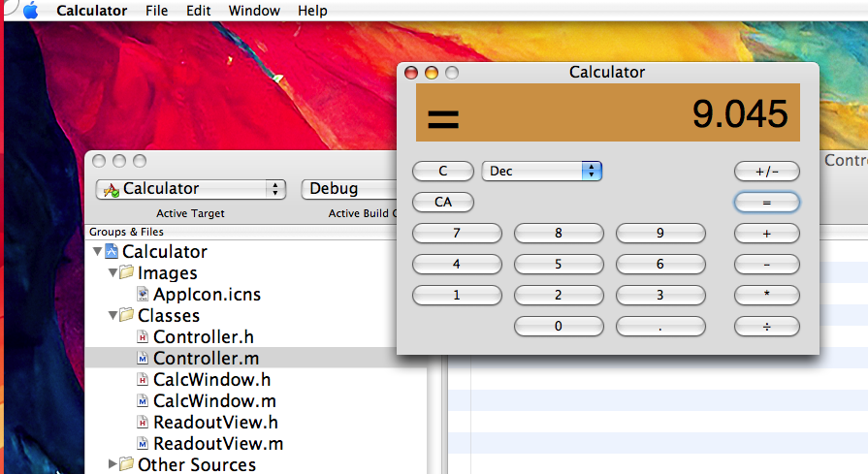The image size is (868, 474).
Task: Open the Apple menu
Action: coord(30,11)
